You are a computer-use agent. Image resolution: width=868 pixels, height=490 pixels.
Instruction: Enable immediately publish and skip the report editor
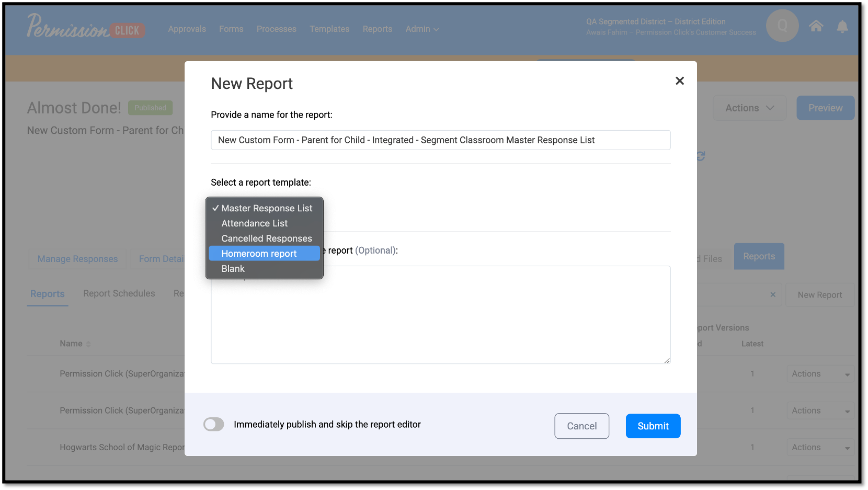tap(214, 424)
